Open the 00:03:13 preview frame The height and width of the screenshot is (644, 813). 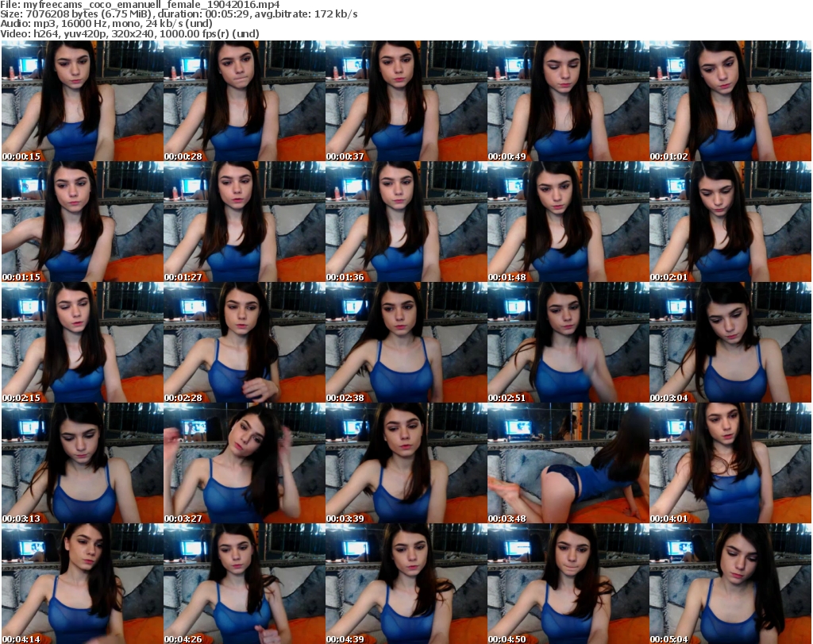pos(83,463)
